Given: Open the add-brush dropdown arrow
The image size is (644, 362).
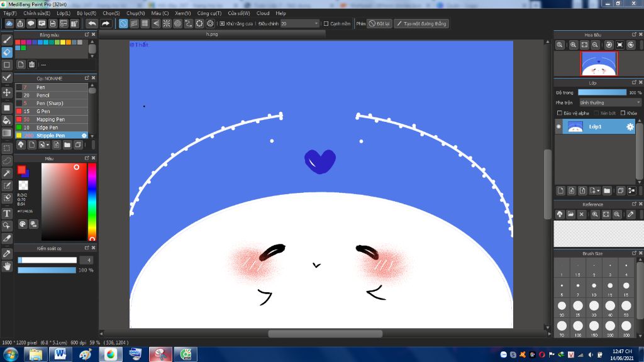Looking at the screenshot, I should (x=48, y=145).
